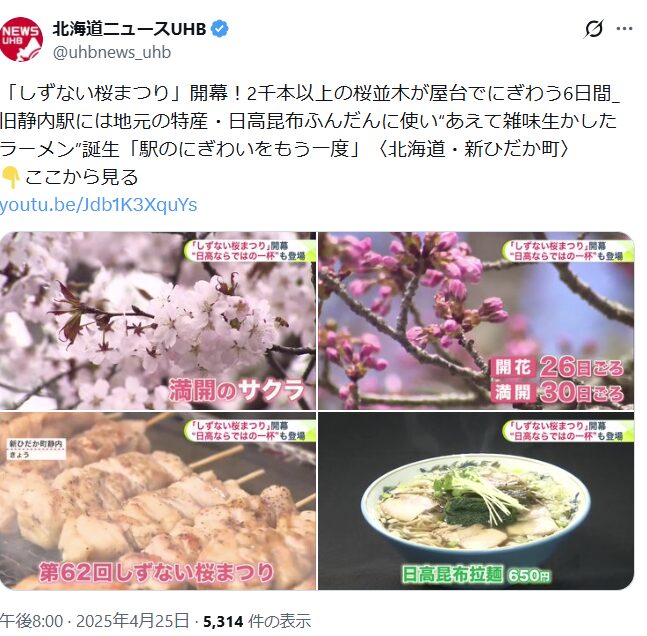The image size is (647, 636).
Task: Open the NEWS UHB profile avatar
Action: tap(21, 40)
